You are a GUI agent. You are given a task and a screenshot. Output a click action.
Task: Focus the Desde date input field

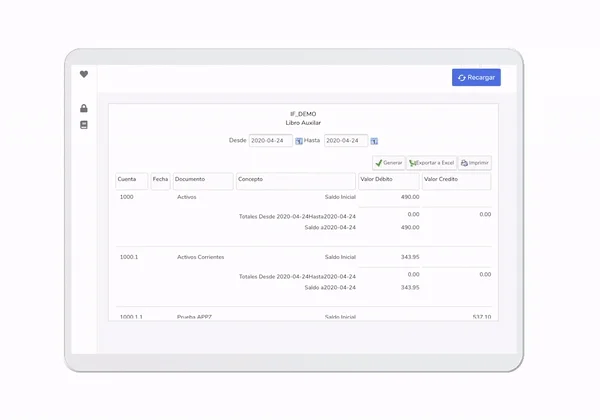(271, 141)
